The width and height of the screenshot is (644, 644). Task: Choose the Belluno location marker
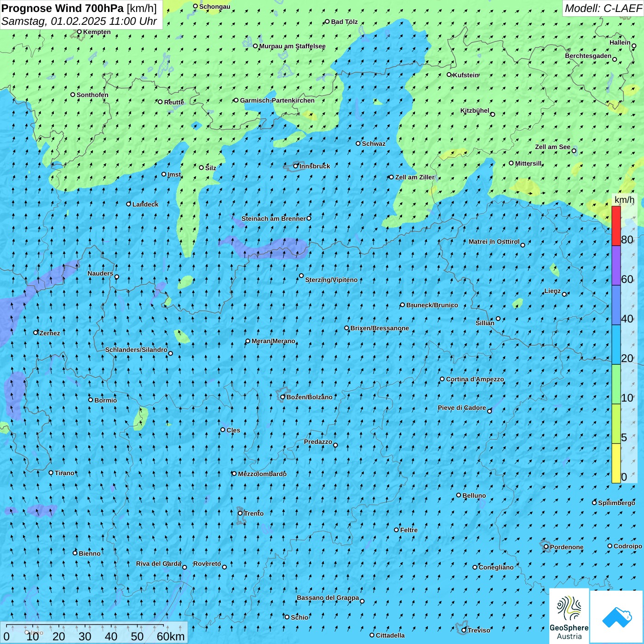pyautogui.click(x=459, y=495)
